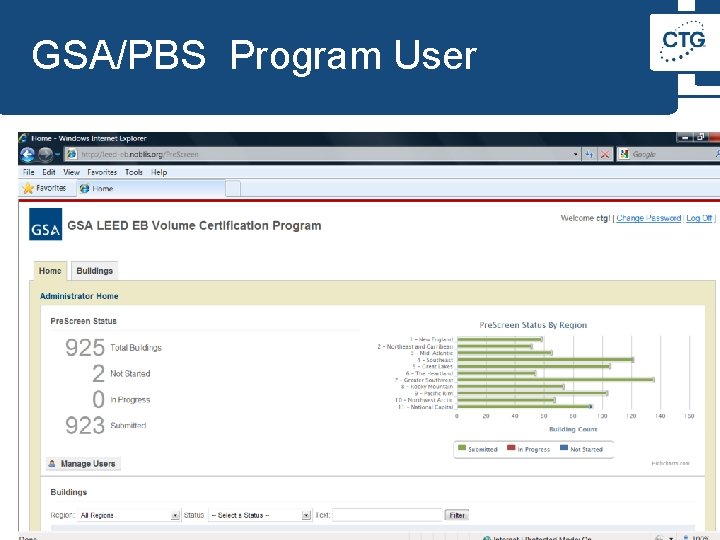Image resolution: width=720 pixels, height=540 pixels.
Task: Click the CTG logo on slide
Action: tap(683, 41)
